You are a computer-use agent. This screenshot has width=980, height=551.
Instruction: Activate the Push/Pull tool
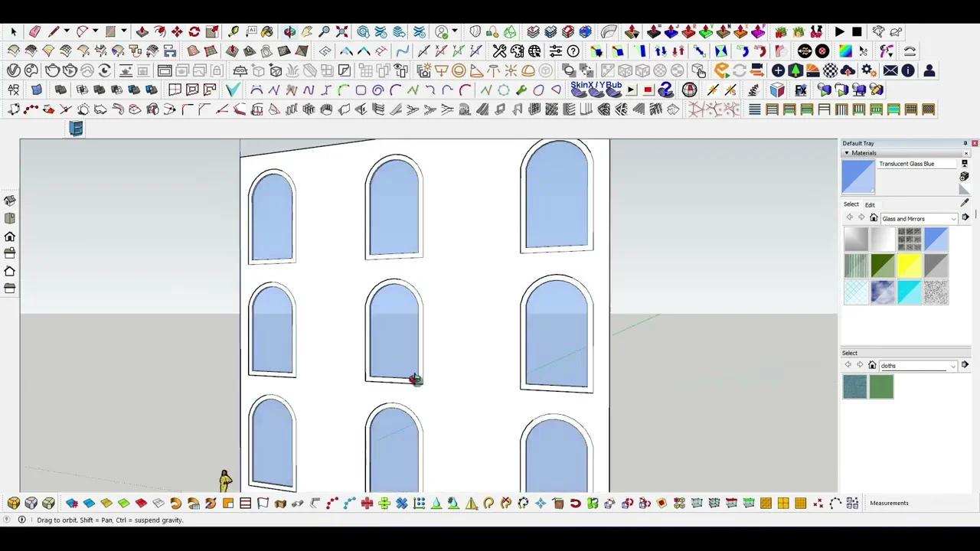142,31
